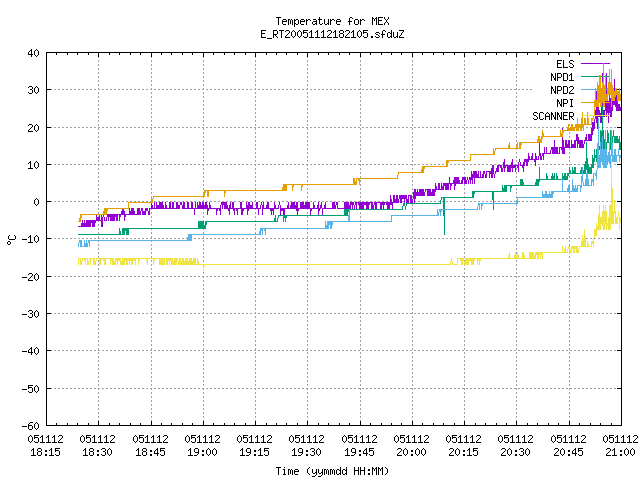Click the 'Time (yymmdd HH:MM)' axis title
The image size is (640, 480).
click(332, 471)
